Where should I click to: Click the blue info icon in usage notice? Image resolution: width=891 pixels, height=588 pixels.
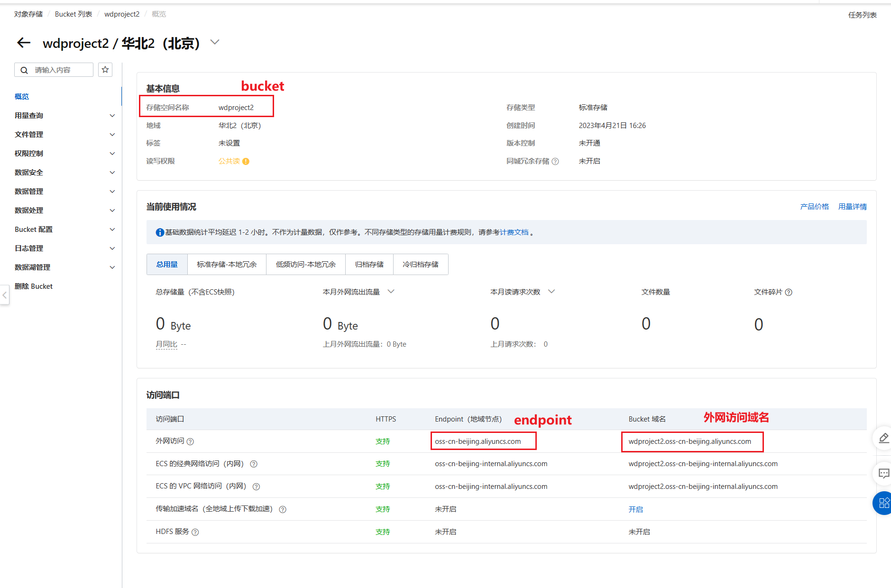click(160, 232)
